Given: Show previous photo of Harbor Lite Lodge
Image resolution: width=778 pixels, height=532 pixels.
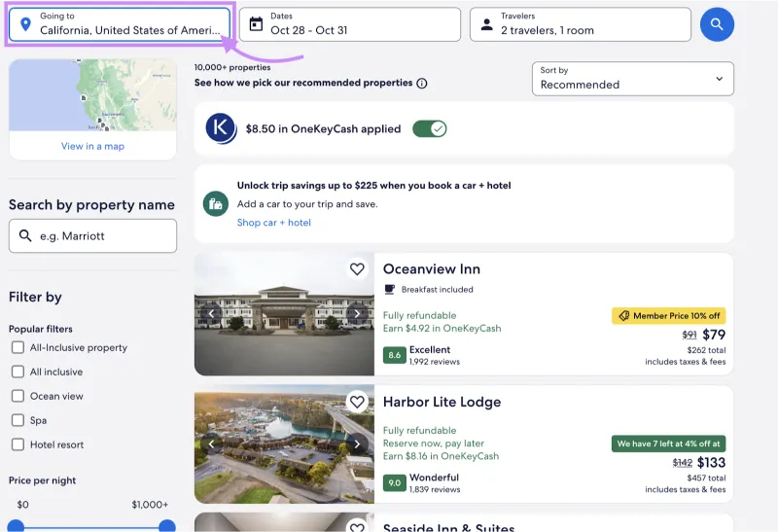Looking at the screenshot, I should click(x=211, y=444).
